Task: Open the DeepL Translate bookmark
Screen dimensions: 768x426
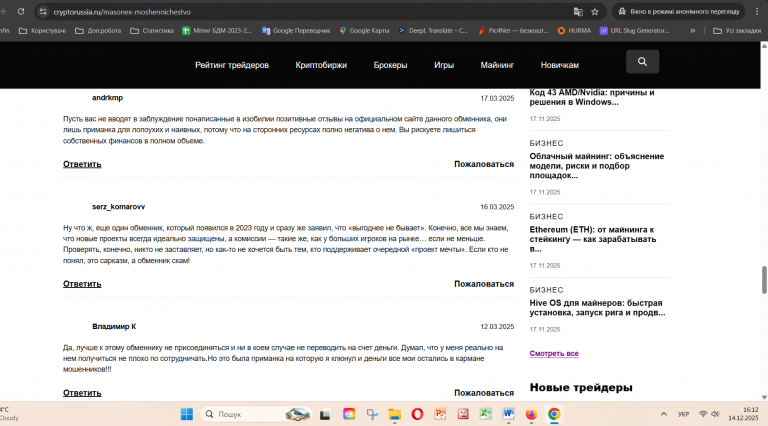Action: (x=433, y=30)
